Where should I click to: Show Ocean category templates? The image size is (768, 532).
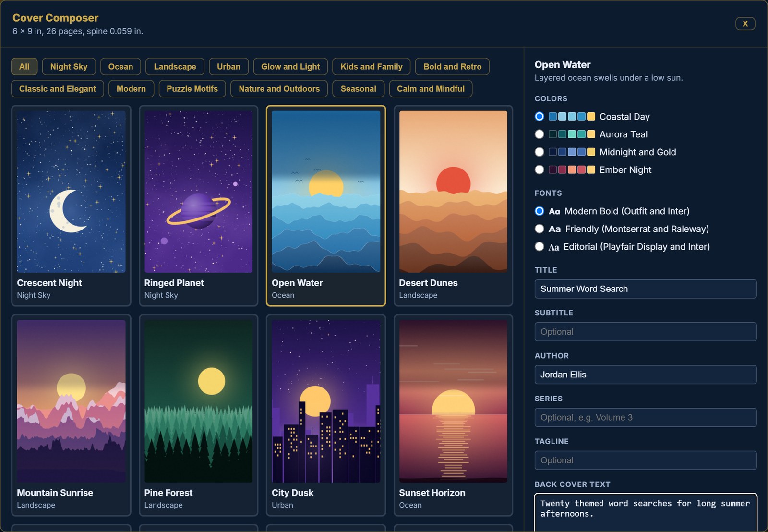pyautogui.click(x=120, y=67)
